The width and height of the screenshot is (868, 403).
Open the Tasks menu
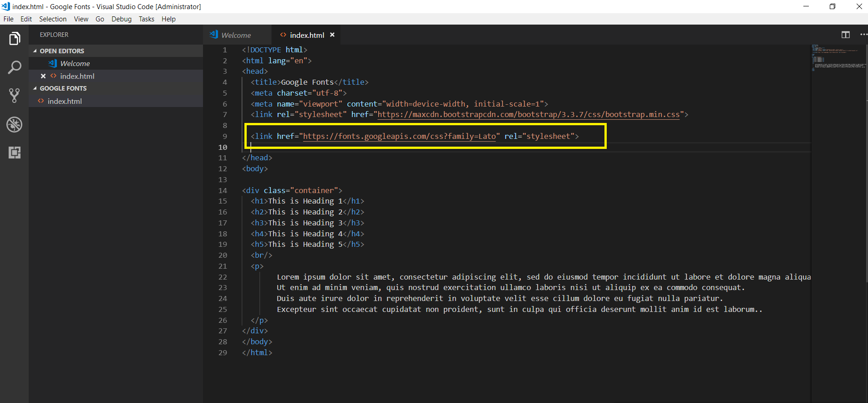coord(147,19)
